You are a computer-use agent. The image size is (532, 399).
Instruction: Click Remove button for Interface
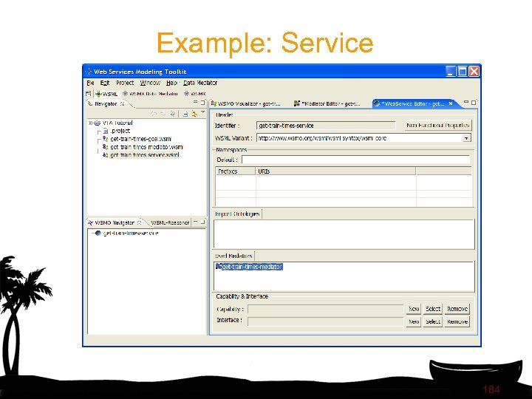(x=457, y=321)
